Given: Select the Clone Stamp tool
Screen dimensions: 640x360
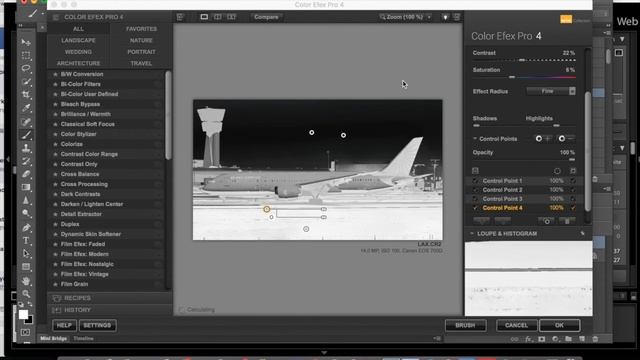Looking at the screenshot, I should click(x=26, y=148).
